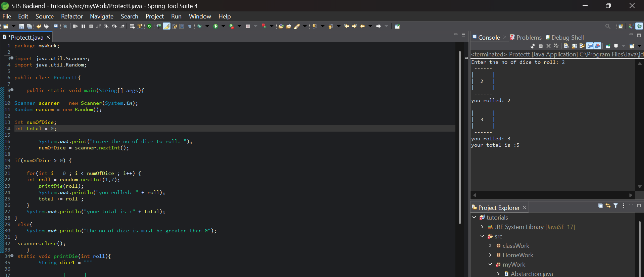Click the Drop to Frame icon

(132, 26)
